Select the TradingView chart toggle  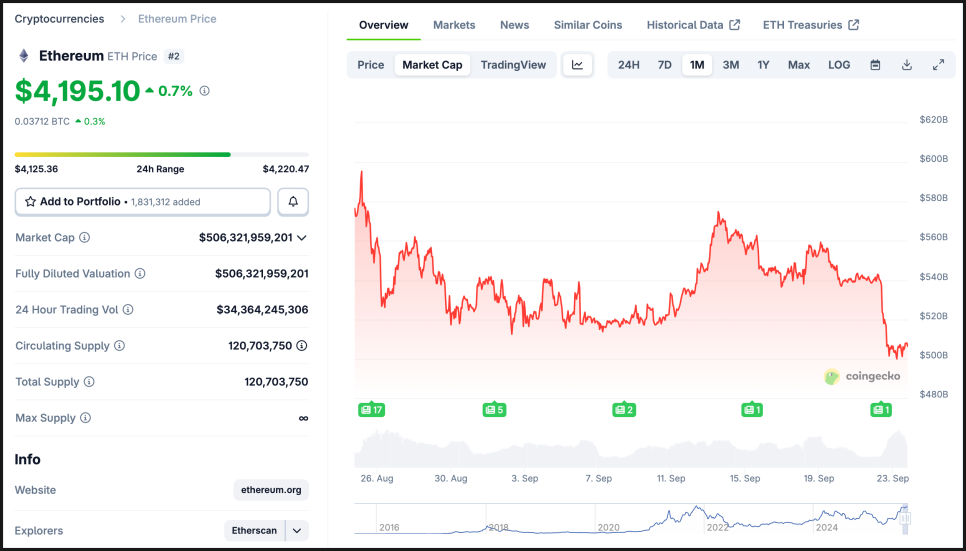[x=513, y=65]
